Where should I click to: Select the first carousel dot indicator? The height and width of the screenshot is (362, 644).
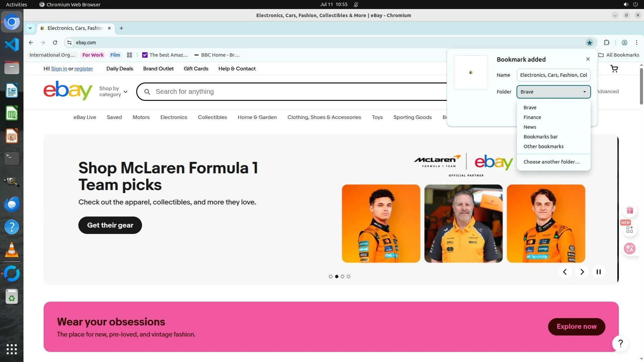click(x=331, y=277)
